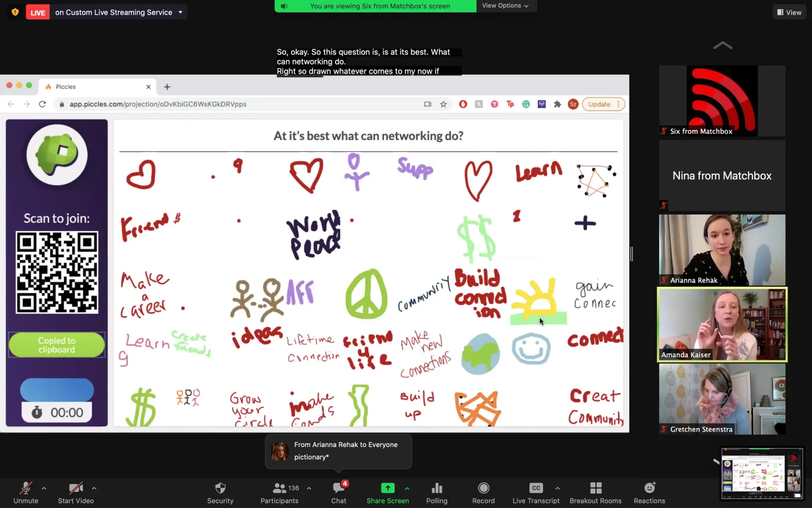Image resolution: width=812 pixels, height=508 pixels.
Task: Click the blue pill timer bar
Action: point(57,390)
